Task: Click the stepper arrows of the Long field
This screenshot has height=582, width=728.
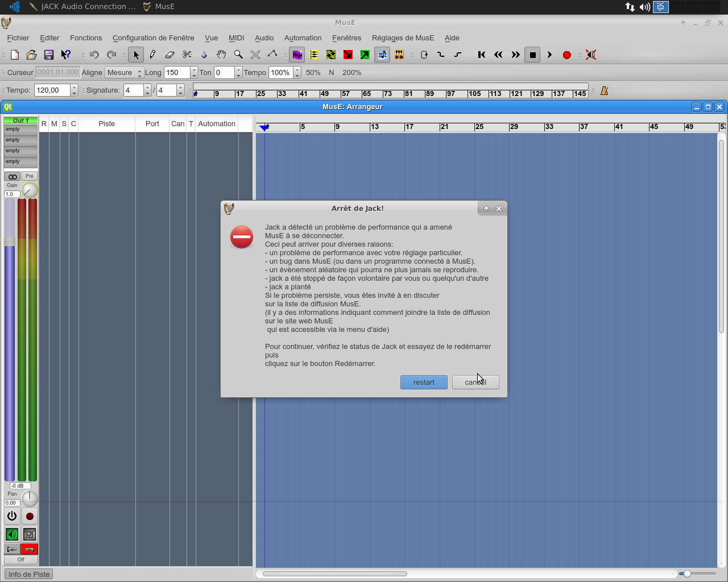Action: (x=194, y=73)
